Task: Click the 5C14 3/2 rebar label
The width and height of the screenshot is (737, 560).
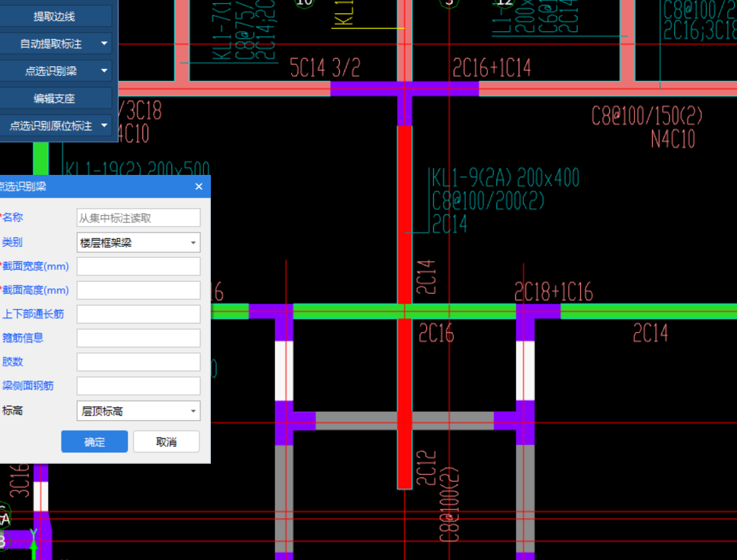Action: click(x=325, y=68)
